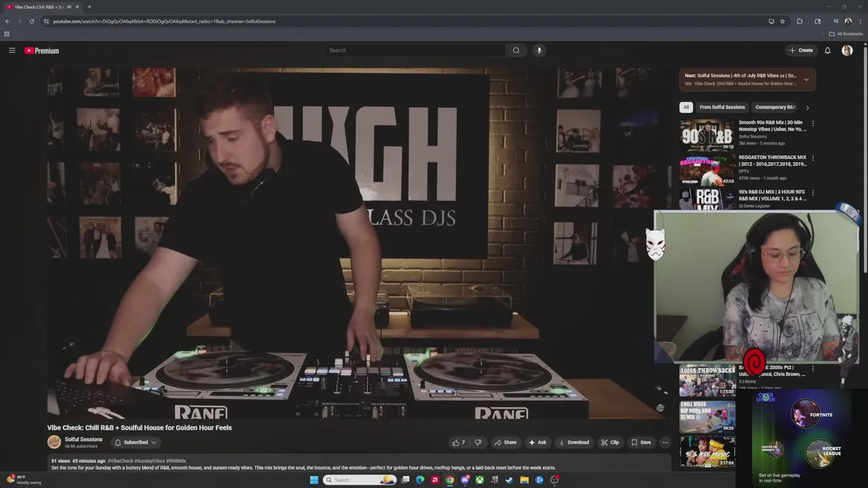This screenshot has height=488, width=868.
Task: Open Chrome apps grid in bookmarks bar
Action: click(7, 34)
